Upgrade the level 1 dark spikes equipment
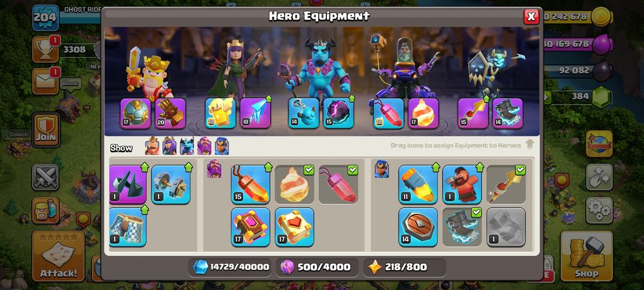 pos(128,184)
